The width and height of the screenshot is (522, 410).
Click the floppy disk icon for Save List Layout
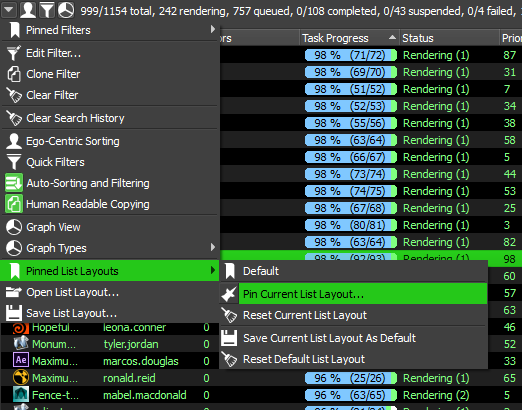coord(14,313)
